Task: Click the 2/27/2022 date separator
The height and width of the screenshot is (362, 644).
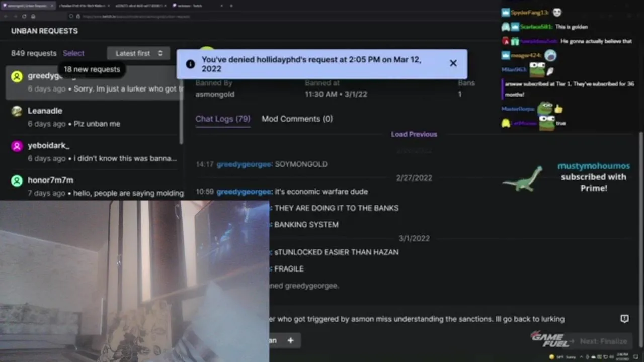Action: [414, 178]
